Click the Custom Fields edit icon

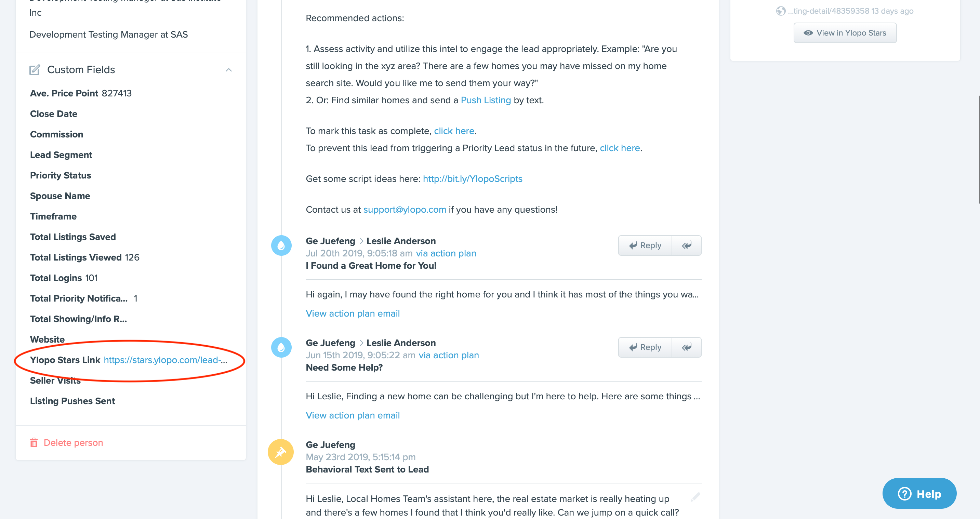[x=35, y=70]
